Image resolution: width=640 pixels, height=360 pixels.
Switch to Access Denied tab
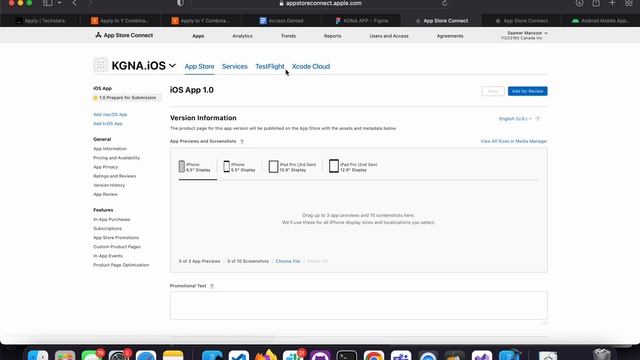[281, 20]
